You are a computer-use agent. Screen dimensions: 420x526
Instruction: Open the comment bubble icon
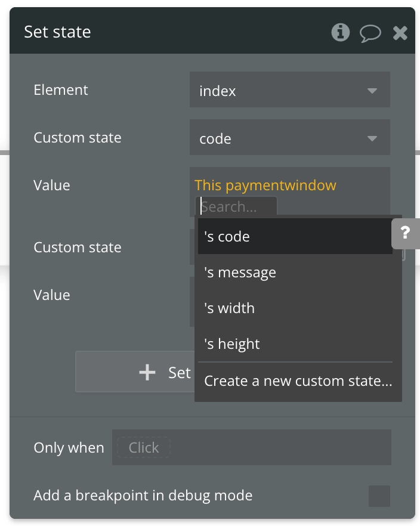[x=370, y=32]
